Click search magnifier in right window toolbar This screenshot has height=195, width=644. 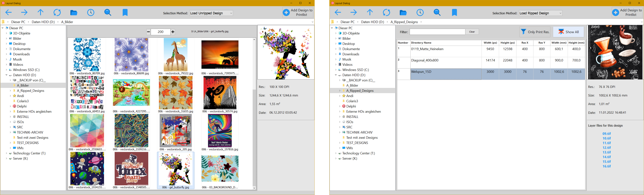coord(437,13)
